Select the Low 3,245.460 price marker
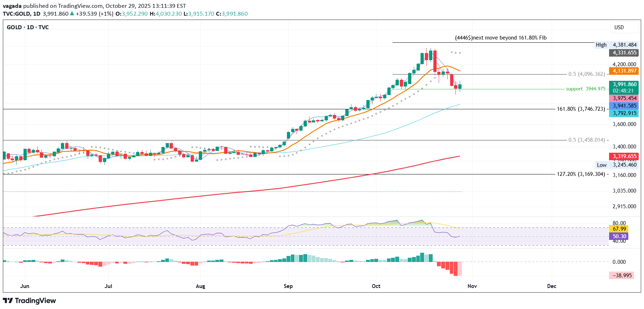This screenshot has width=644, height=309. [x=624, y=165]
